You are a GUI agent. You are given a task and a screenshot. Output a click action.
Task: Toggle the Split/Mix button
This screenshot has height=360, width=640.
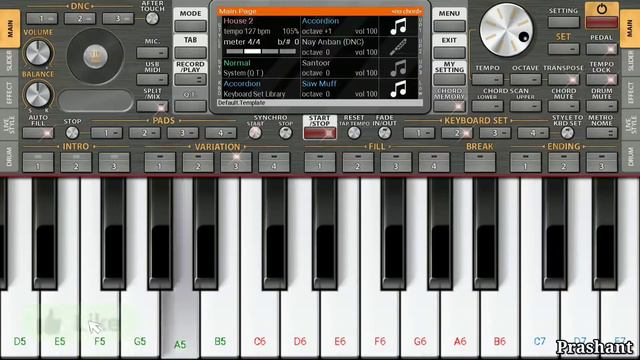(152, 106)
